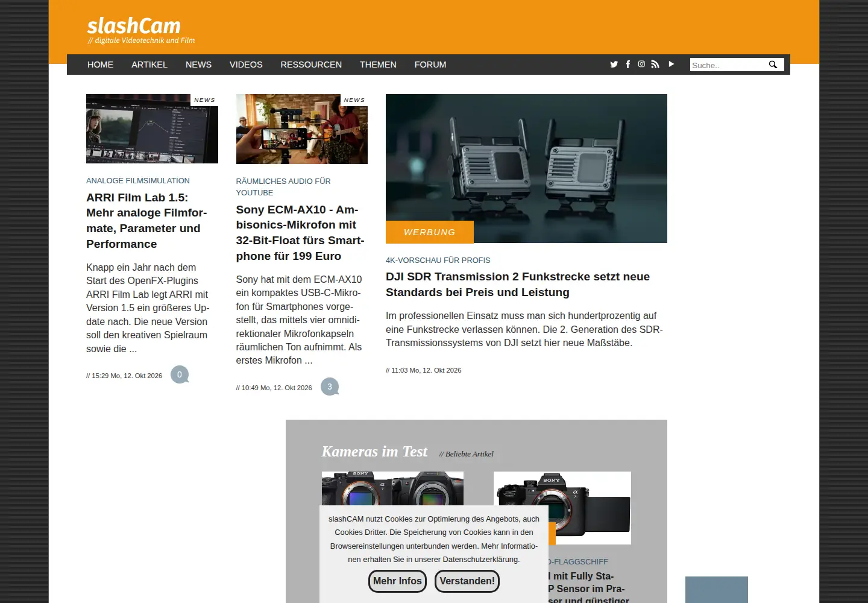Click RÄUMLICHES AUDIO FÜR YOUTUBE label
Viewport: 868px width, 603px height.
(283, 187)
